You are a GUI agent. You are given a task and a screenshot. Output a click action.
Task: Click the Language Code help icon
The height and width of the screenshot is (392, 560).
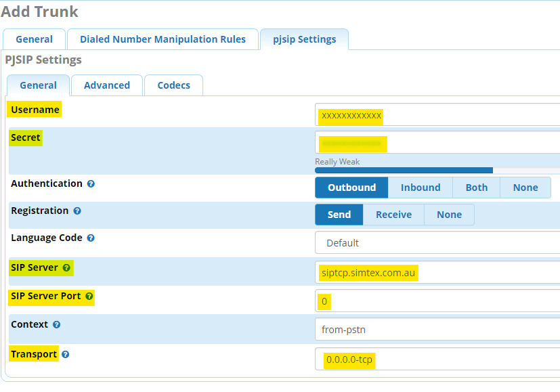pos(91,238)
